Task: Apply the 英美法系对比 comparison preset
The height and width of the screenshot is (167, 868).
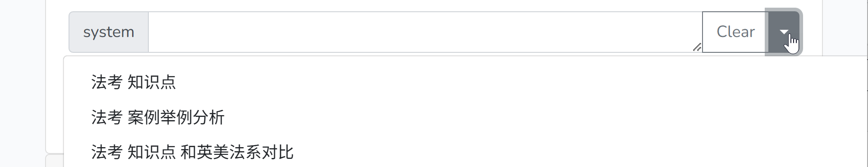Action: [x=192, y=153]
